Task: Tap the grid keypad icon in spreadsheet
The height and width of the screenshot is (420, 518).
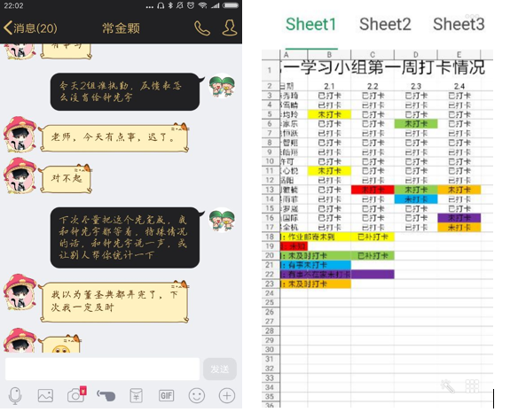Action: (x=472, y=386)
